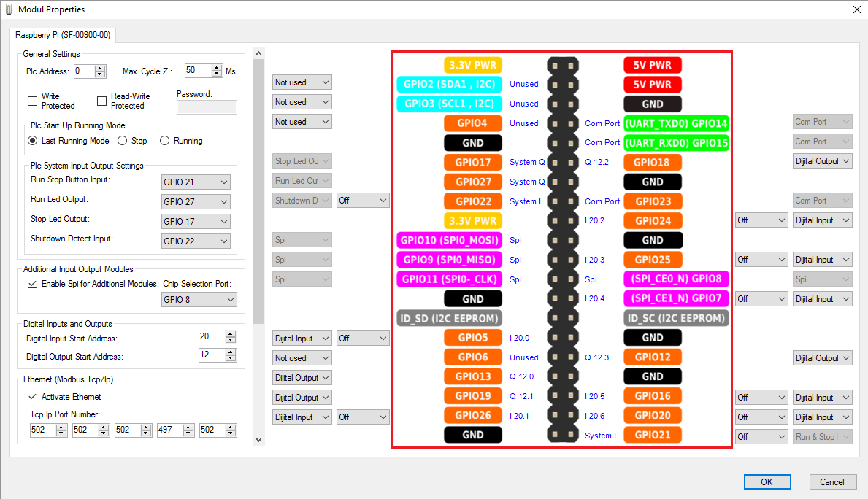This screenshot has width=868, height=499.
Task: Click the GPIO10 (SPI0_MOSI) magenta pin label
Action: [450, 240]
